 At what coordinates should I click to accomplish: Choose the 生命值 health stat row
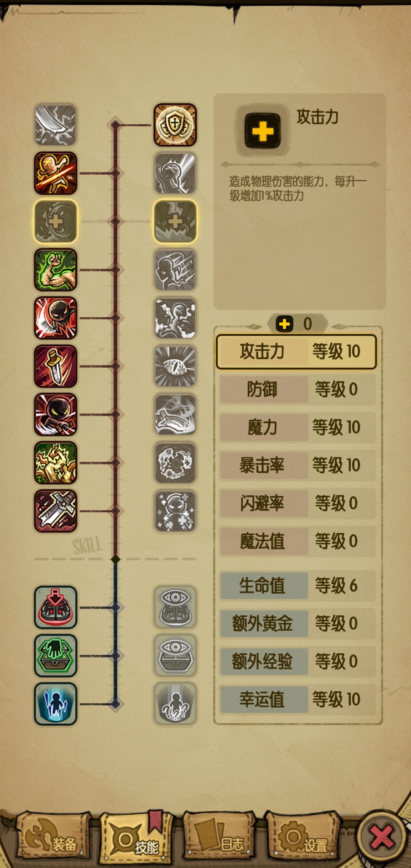[x=298, y=586]
